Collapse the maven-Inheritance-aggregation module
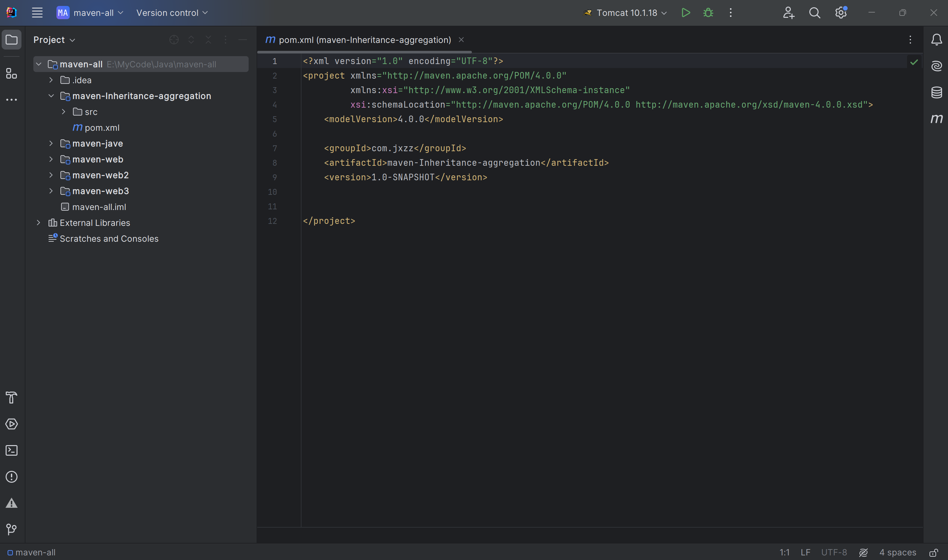This screenshot has width=948, height=560. tap(51, 96)
